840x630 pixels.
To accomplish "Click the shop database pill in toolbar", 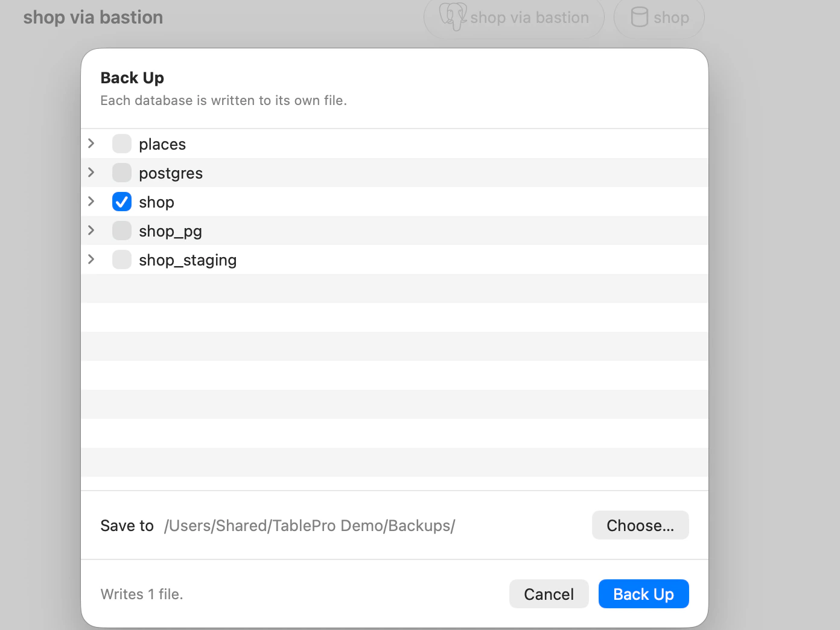I will (659, 17).
